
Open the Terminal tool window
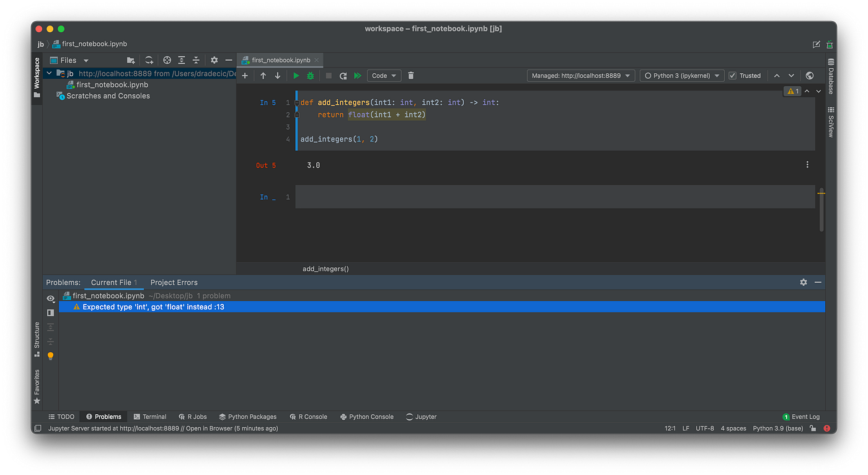[x=150, y=416]
